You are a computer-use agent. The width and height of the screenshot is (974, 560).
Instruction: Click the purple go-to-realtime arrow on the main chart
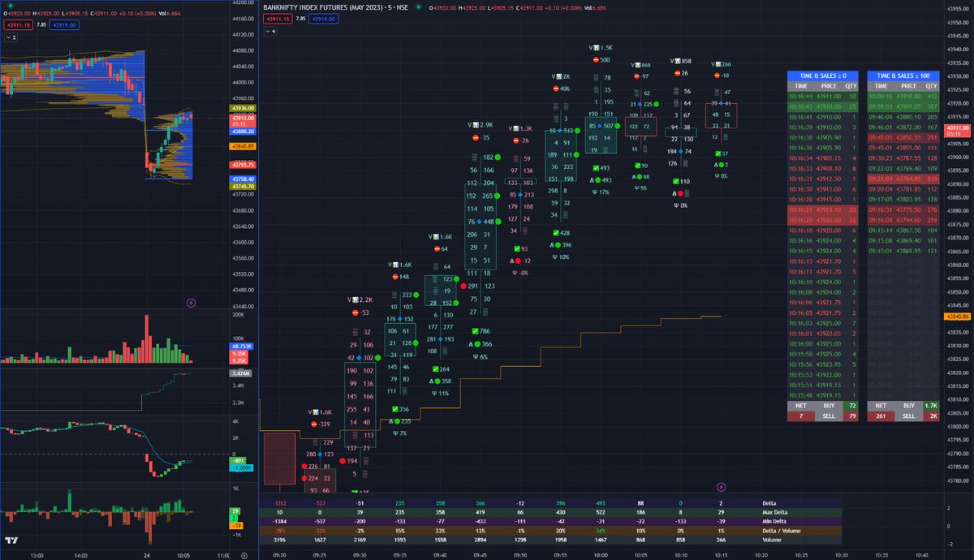[x=721, y=486]
